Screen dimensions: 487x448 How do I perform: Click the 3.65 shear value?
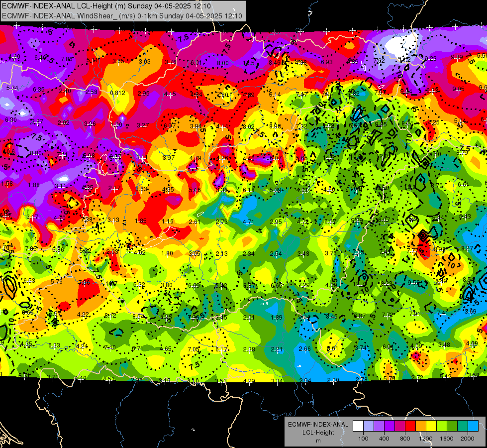click(x=118, y=61)
